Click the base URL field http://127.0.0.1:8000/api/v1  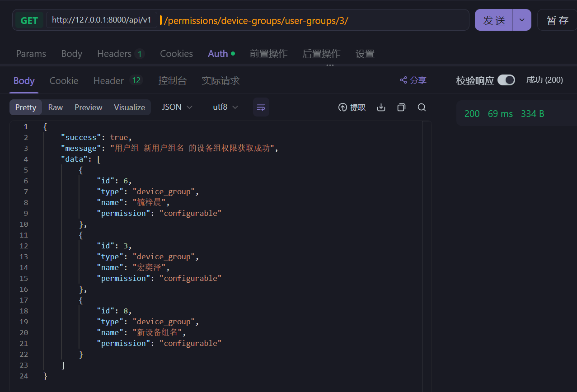pyautogui.click(x=102, y=20)
